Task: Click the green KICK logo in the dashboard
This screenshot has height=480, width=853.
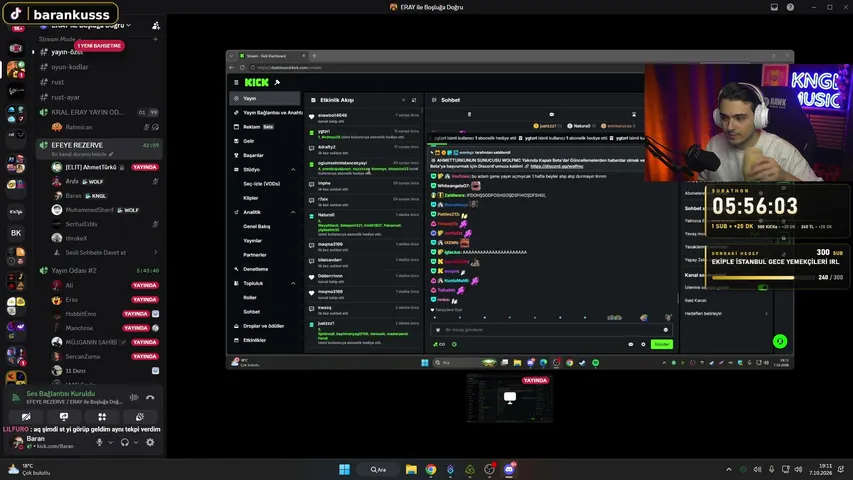Action: pos(256,82)
